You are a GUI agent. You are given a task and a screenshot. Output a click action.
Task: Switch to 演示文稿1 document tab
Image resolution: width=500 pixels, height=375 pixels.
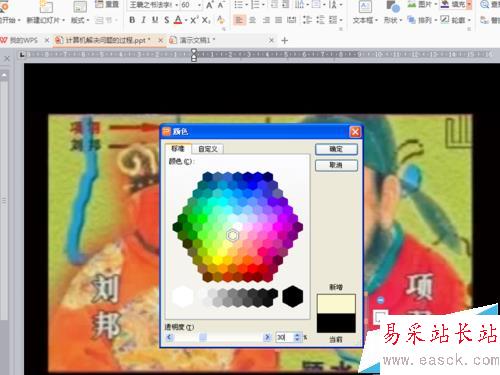click(197, 40)
